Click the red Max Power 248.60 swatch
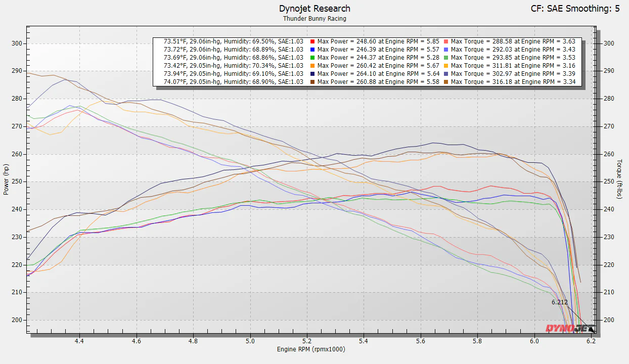The height and width of the screenshot is (364, 629). (x=313, y=41)
